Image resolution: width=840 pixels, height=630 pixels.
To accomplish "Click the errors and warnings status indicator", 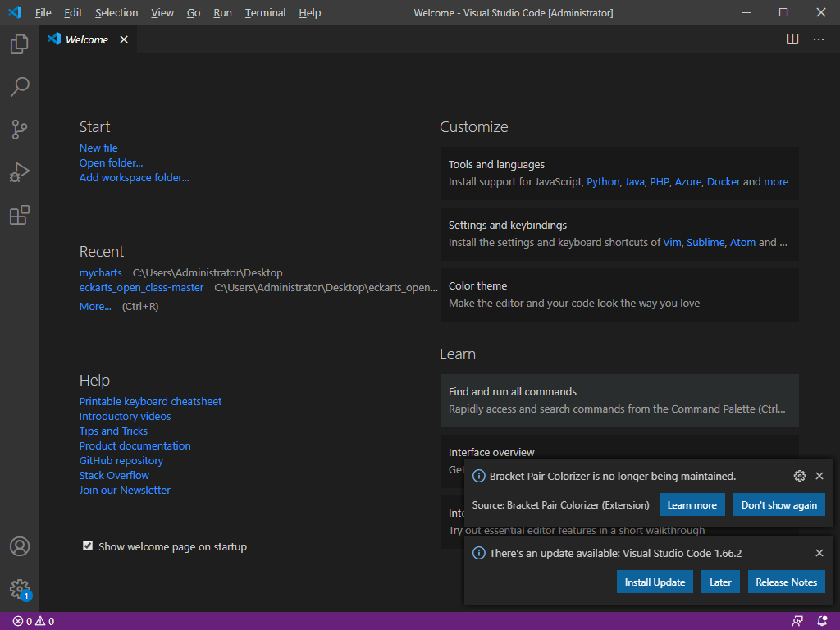I will coord(33,622).
